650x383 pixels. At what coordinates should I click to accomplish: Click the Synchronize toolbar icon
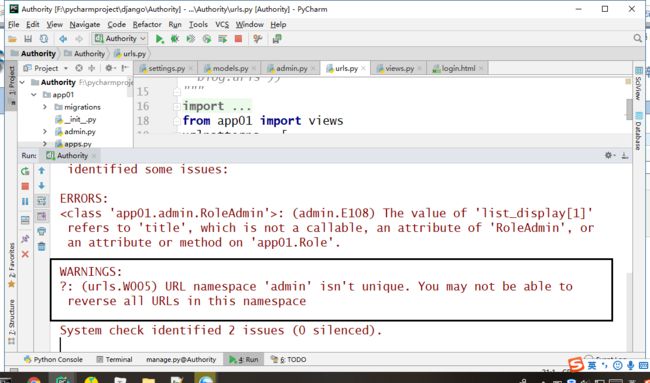[x=44, y=39]
